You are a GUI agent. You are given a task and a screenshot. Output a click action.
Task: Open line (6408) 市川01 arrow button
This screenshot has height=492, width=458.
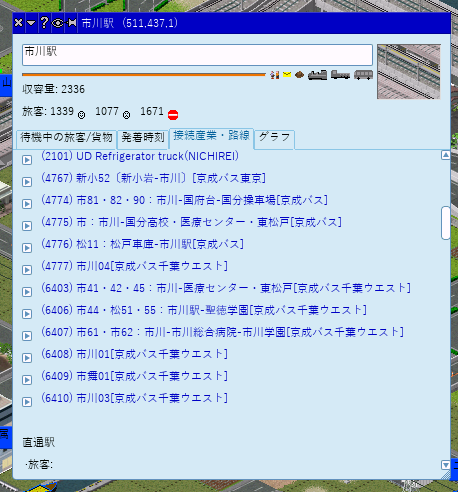pyautogui.click(x=27, y=358)
